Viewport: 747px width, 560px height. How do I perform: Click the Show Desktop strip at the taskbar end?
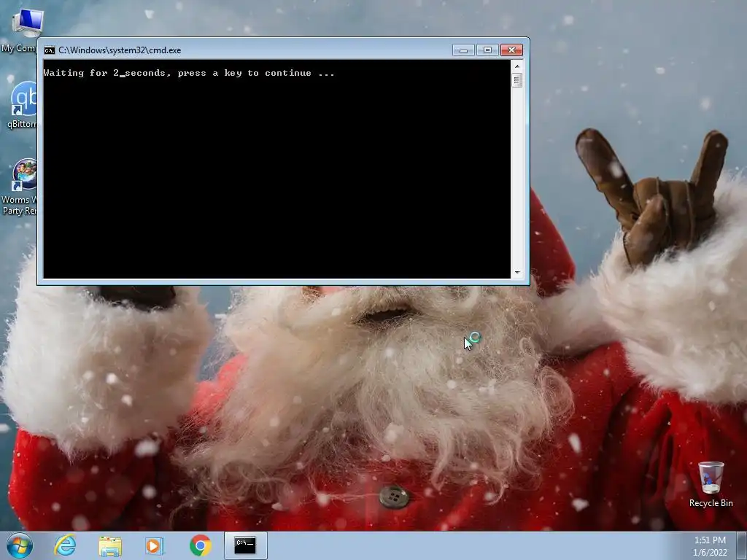tap(742, 545)
